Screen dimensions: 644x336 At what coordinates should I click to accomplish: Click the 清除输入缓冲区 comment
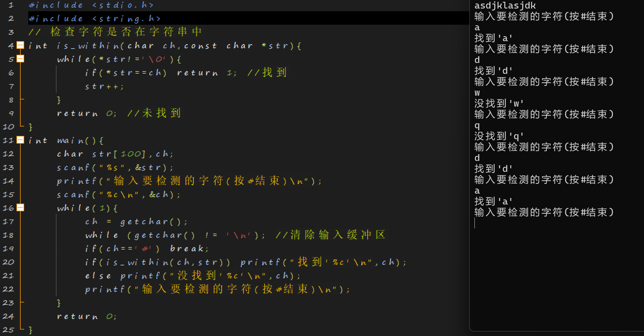point(337,235)
